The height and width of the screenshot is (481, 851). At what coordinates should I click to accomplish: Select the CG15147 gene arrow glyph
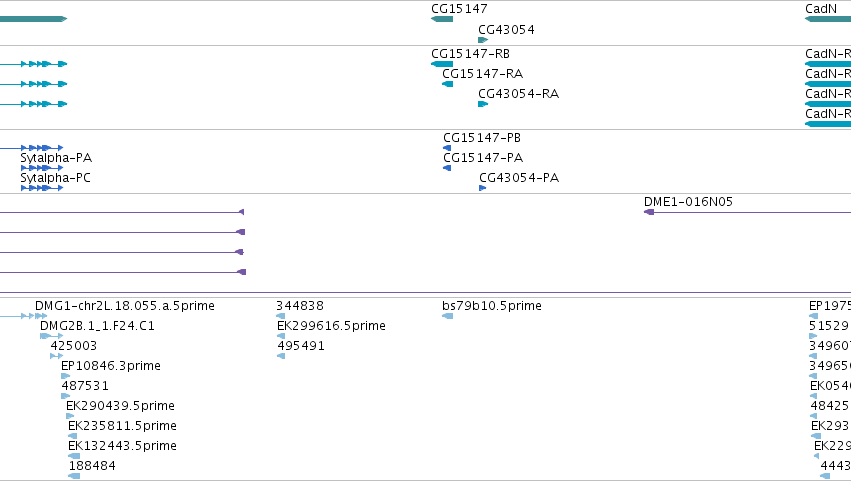[442, 19]
